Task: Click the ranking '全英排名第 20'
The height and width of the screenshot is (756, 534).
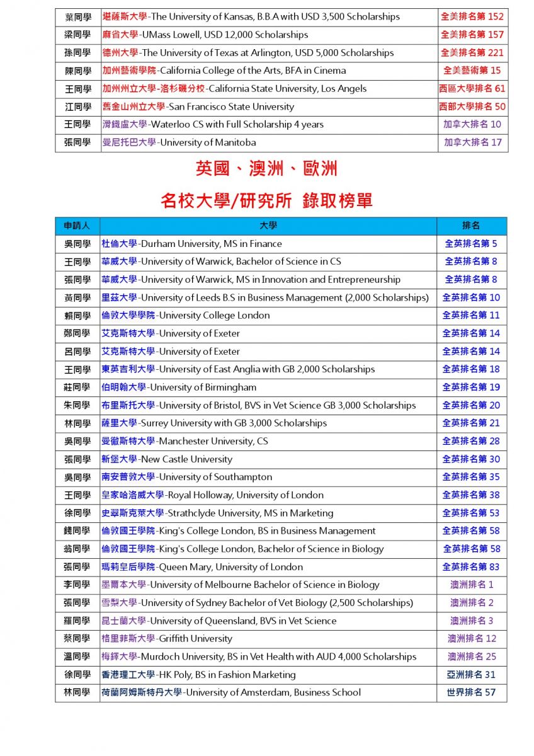Action: [472, 406]
